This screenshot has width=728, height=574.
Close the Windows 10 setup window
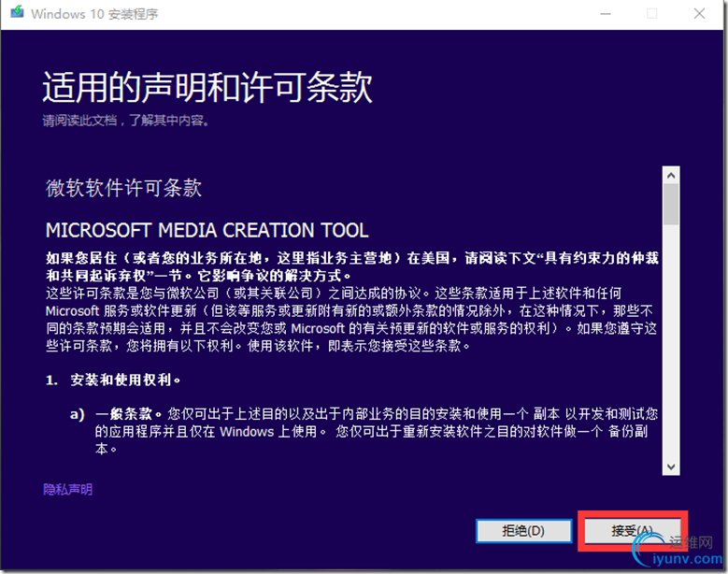699,14
